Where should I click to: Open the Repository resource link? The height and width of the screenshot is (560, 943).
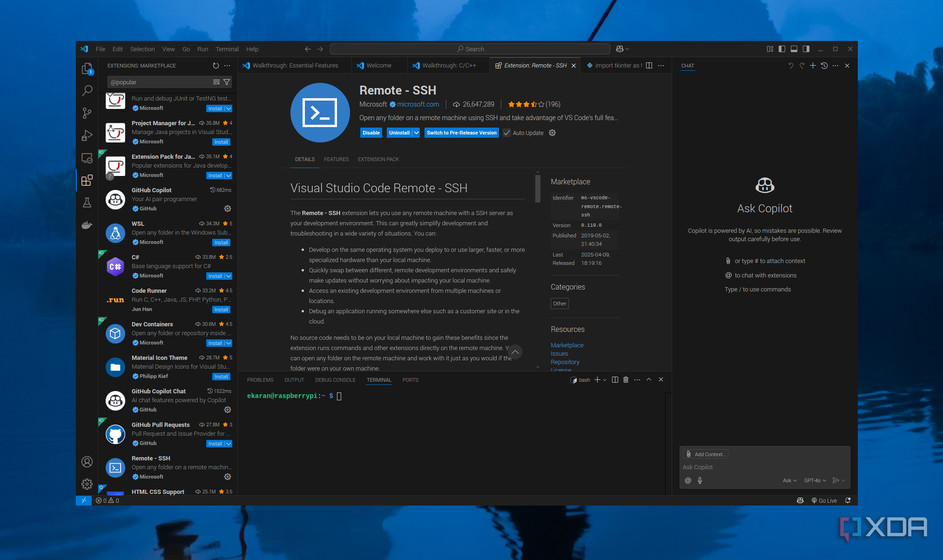point(565,362)
